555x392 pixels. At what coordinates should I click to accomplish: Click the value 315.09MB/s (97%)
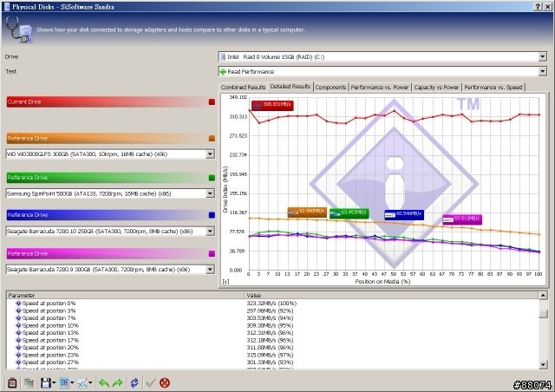coord(270,356)
